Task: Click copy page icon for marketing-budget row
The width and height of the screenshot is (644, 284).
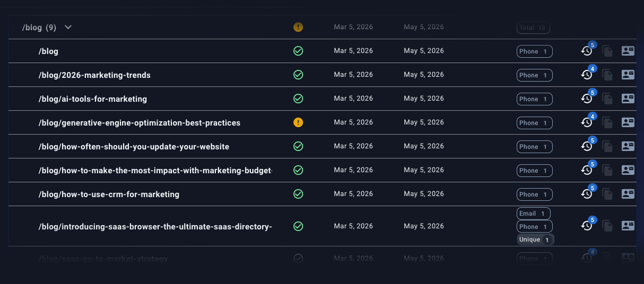Action: tap(607, 171)
